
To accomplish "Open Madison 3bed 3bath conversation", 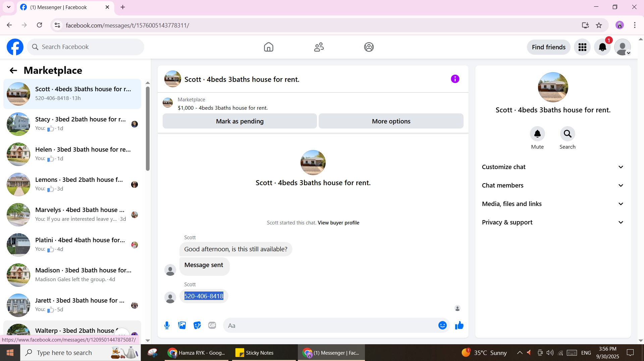I will (x=72, y=275).
